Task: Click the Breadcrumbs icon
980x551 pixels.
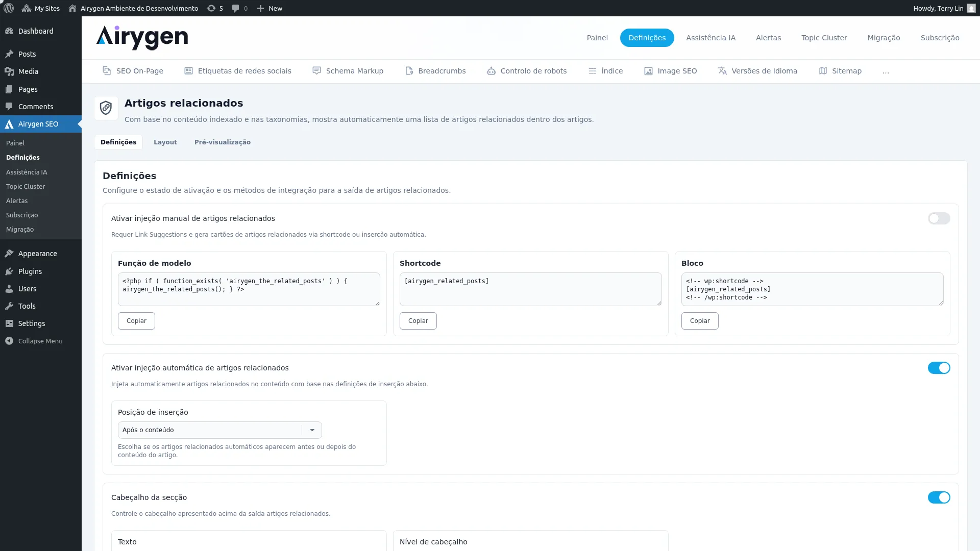Action: point(409,71)
